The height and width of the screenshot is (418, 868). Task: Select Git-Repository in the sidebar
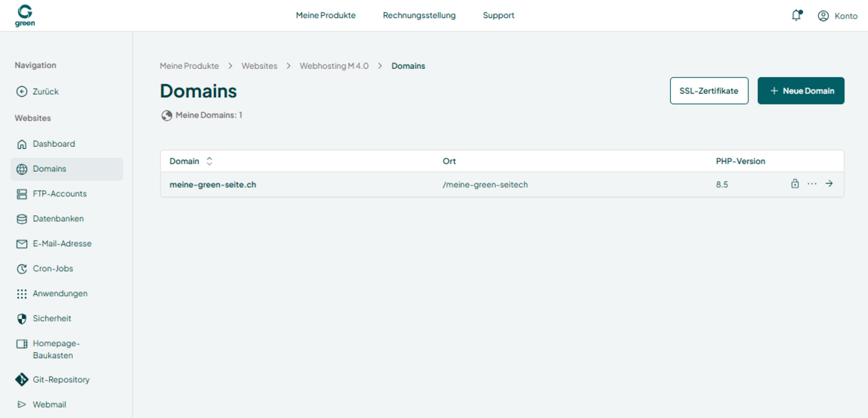coord(53,379)
